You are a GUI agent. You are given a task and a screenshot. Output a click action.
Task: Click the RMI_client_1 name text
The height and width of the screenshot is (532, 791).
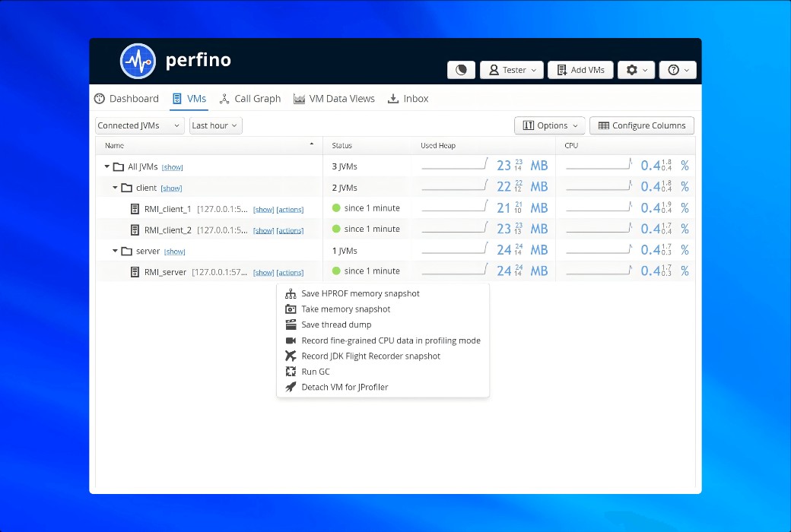pyautogui.click(x=167, y=209)
